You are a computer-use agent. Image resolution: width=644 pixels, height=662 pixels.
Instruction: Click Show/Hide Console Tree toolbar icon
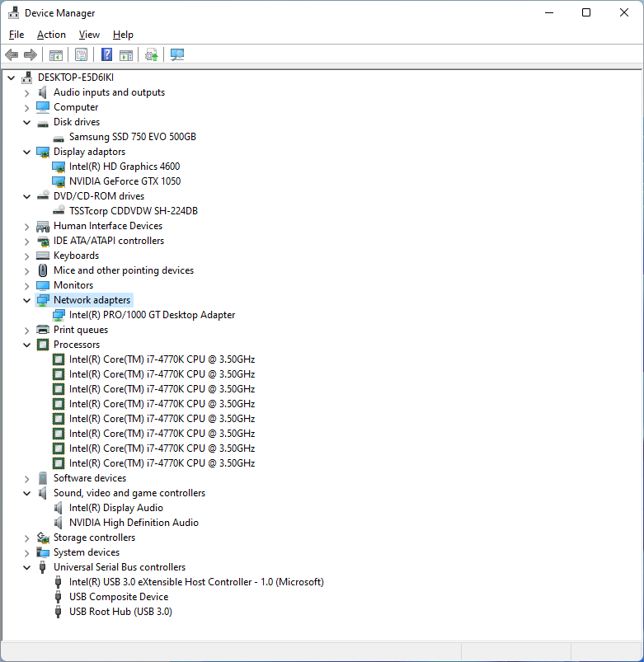(x=55, y=55)
